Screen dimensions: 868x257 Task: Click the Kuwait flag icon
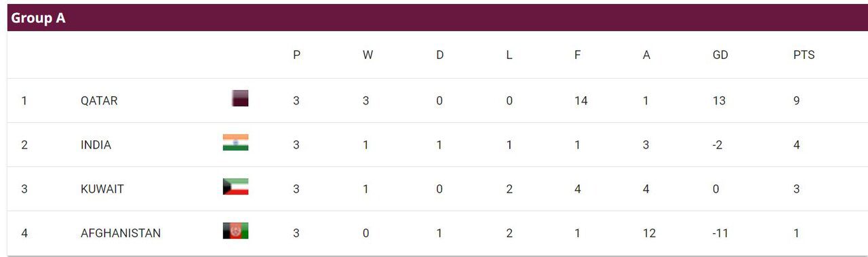click(x=235, y=186)
